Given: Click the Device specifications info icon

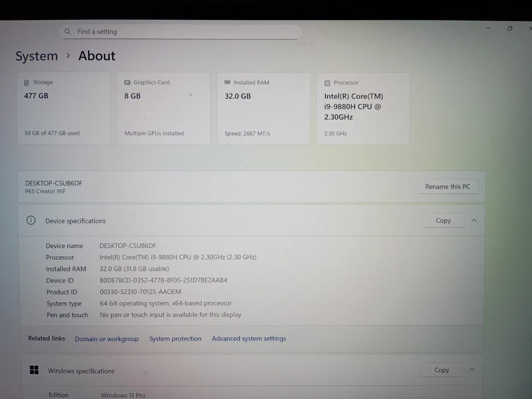Looking at the screenshot, I should click(x=30, y=220).
